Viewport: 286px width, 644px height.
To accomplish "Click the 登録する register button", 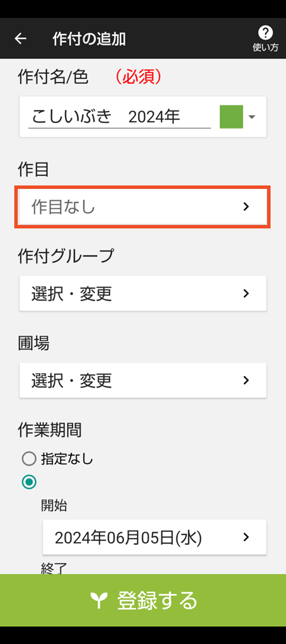I will [x=143, y=600].
